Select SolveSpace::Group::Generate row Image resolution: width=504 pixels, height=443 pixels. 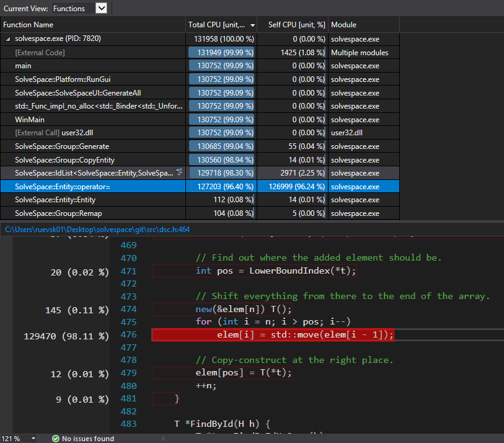coord(200,146)
